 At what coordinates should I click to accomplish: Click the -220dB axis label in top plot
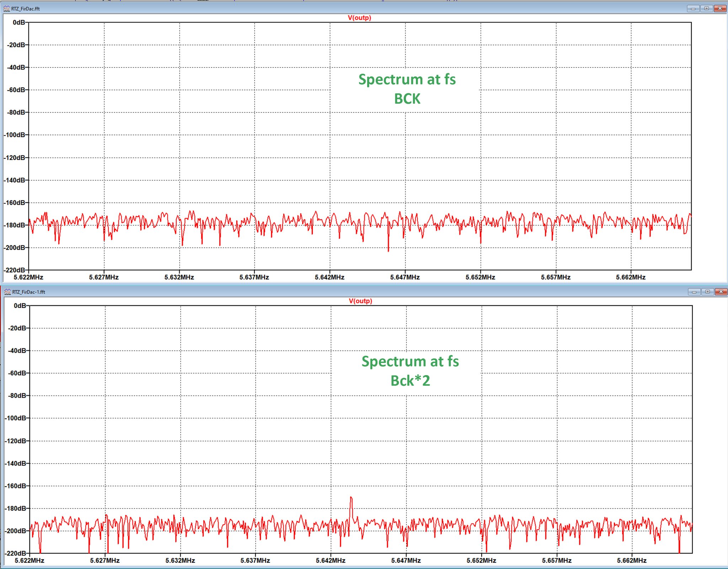(15, 270)
